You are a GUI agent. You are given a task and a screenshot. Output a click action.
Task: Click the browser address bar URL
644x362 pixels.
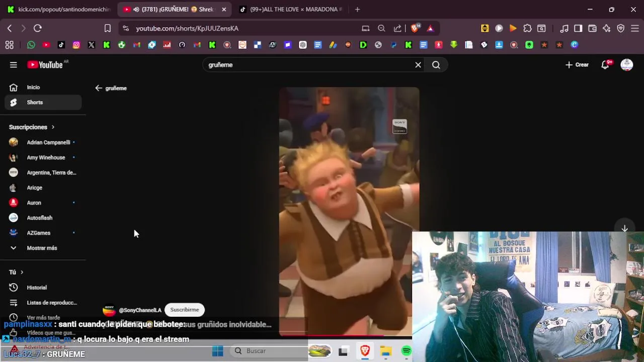(187, 29)
